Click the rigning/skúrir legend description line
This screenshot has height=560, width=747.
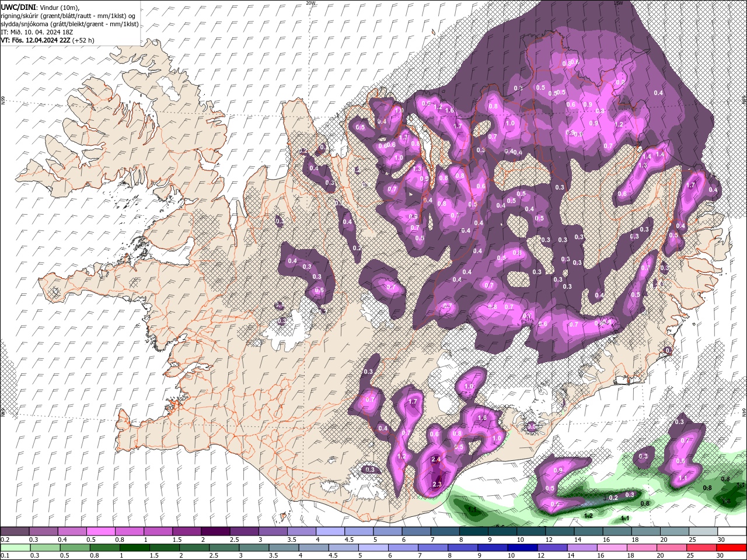[68, 15]
